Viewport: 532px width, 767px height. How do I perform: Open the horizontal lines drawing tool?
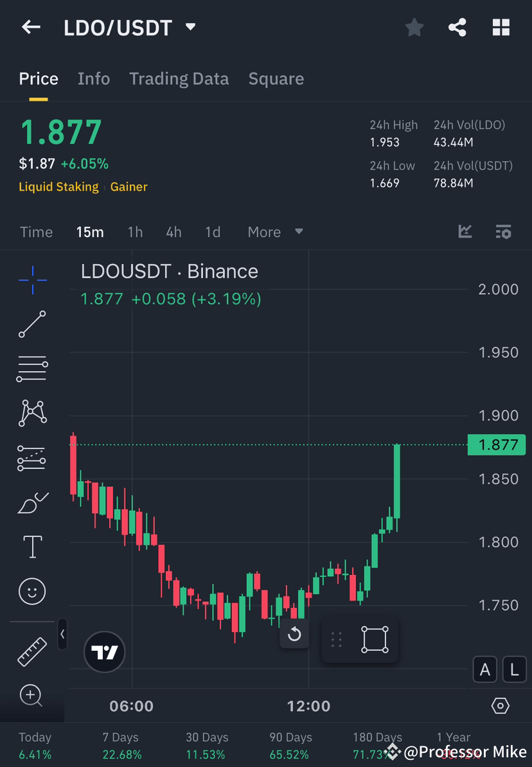32,369
